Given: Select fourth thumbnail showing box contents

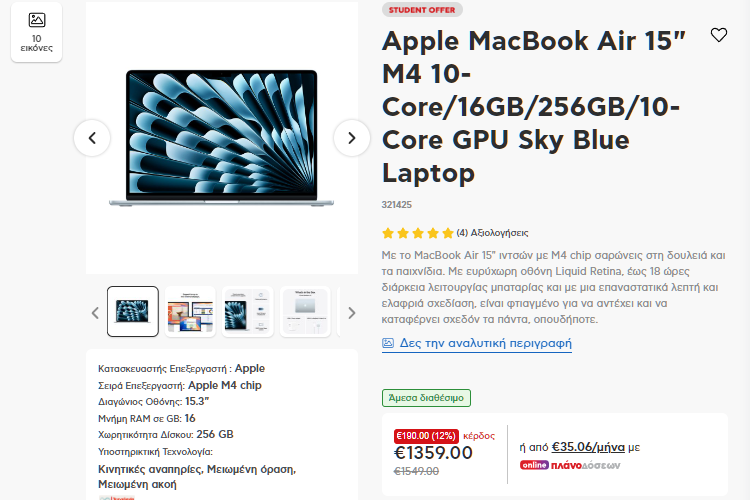Looking at the screenshot, I should pyautogui.click(x=305, y=311).
